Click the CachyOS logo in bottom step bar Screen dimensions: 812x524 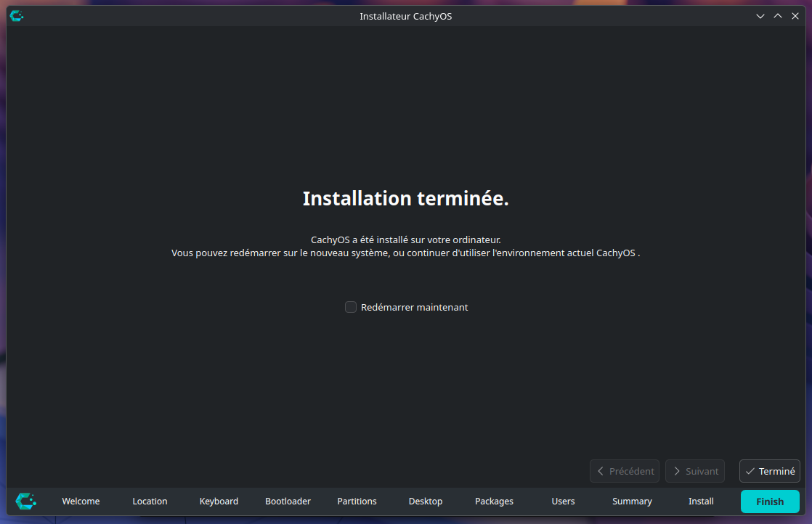tap(26, 501)
